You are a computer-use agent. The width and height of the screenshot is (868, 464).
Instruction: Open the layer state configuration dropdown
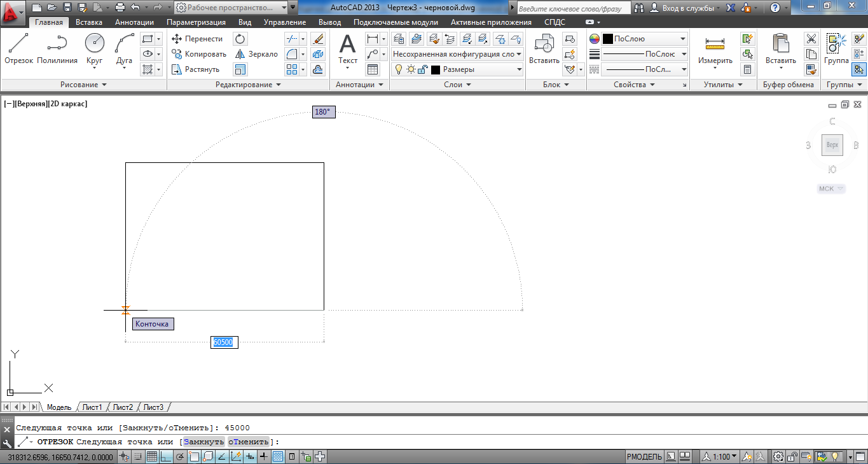(457, 54)
